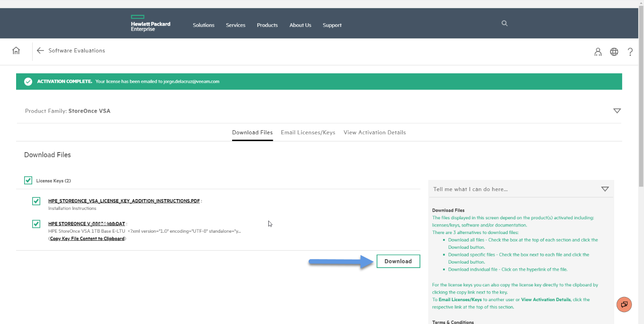Toggle checkbox for HPE StoreOnce DAT file

click(36, 223)
